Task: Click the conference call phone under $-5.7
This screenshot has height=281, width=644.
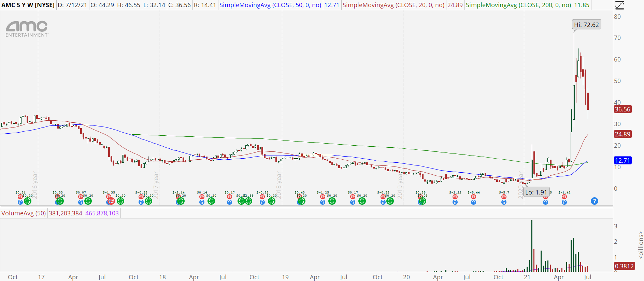Action: (x=504, y=197)
